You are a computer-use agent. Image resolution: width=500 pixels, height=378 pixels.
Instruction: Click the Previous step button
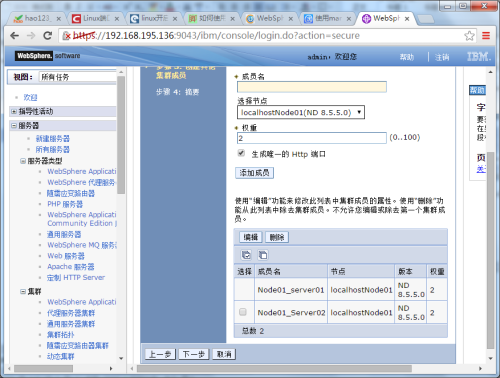point(160,354)
